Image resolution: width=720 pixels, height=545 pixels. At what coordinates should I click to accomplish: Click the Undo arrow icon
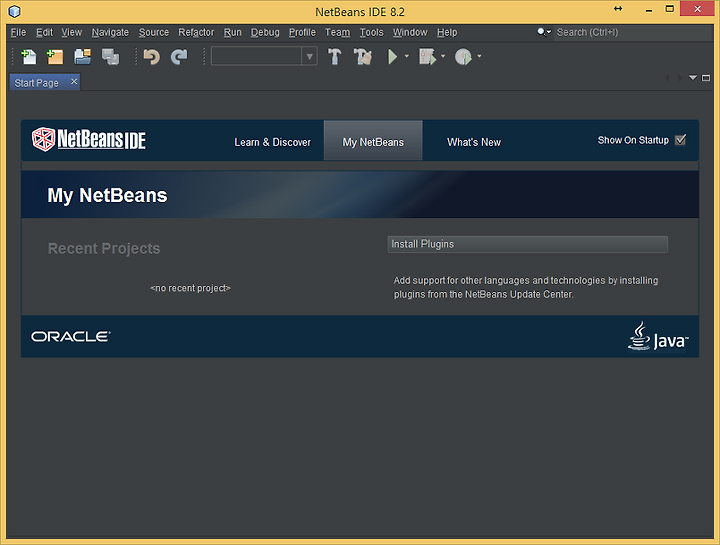152,56
